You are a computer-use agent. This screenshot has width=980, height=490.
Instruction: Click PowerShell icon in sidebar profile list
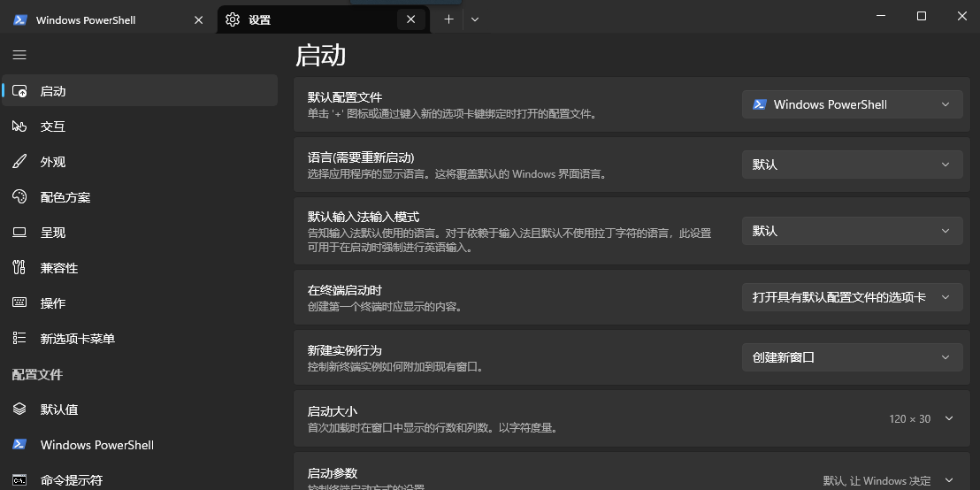[x=19, y=444]
